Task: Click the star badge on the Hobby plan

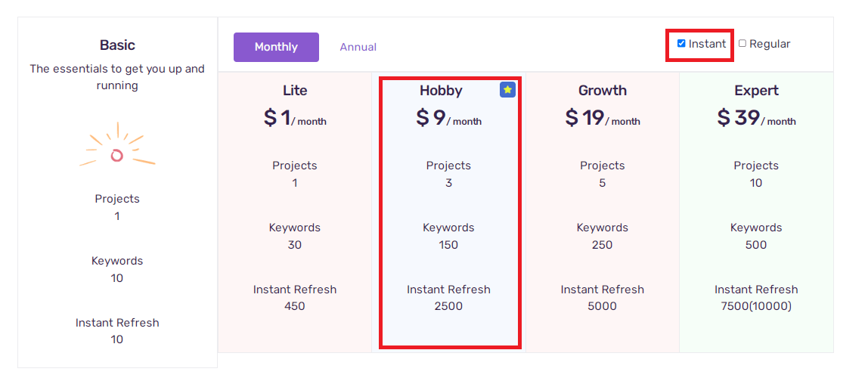Action: 507,90
